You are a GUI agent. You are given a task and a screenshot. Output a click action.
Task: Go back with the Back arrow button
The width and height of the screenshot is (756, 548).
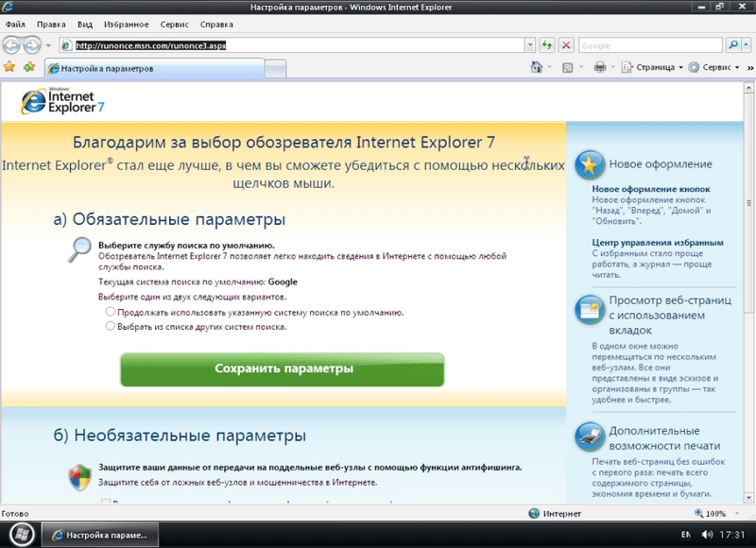click(x=11, y=45)
